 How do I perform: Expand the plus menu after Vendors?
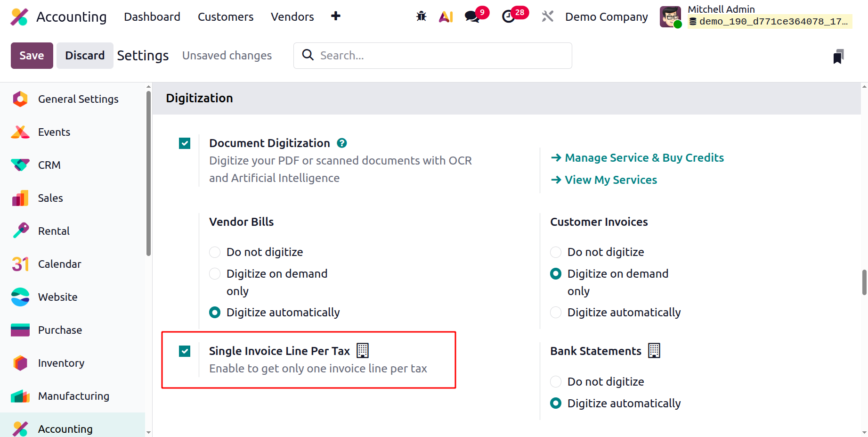[336, 16]
